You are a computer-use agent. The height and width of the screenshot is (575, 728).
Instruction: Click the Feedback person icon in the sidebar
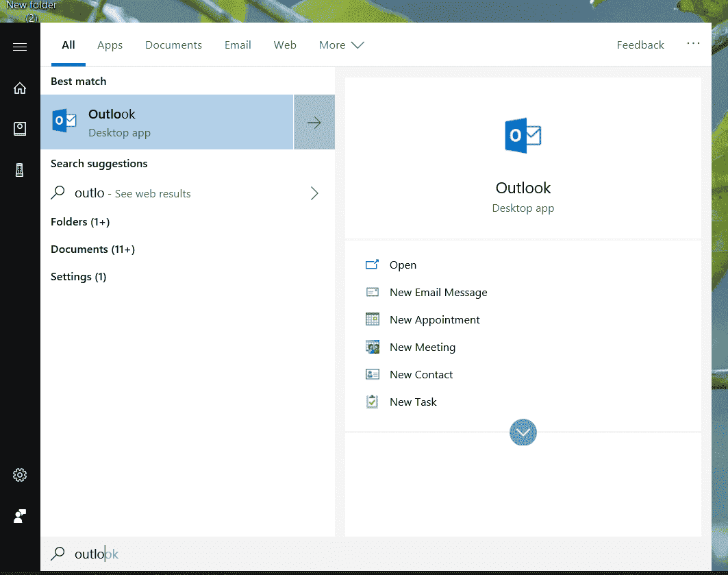pos(19,516)
